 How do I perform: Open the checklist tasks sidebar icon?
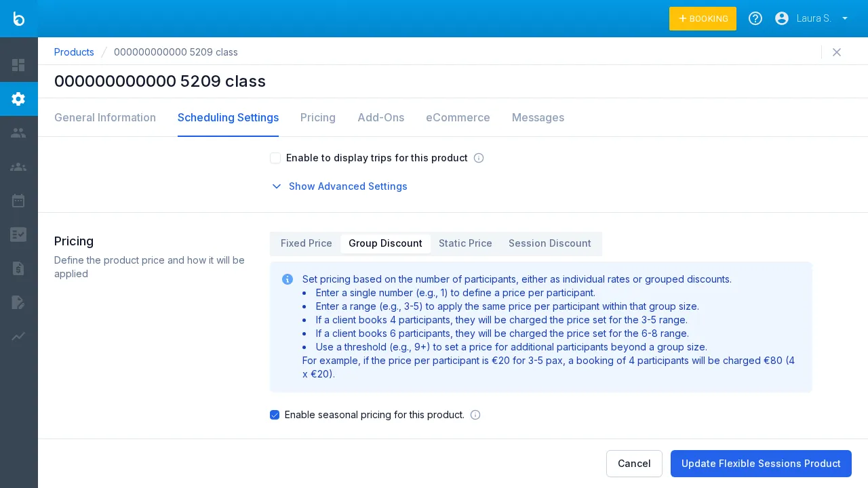click(18, 235)
